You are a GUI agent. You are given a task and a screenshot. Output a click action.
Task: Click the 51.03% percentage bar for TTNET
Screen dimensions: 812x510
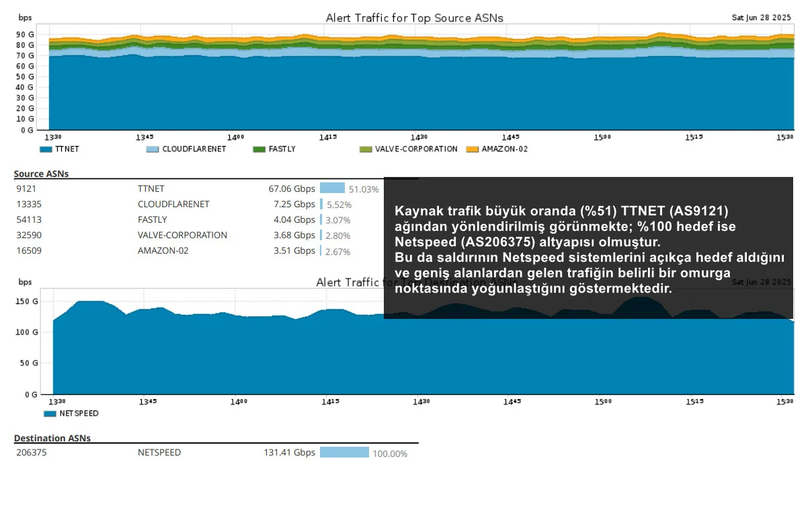pos(332,188)
